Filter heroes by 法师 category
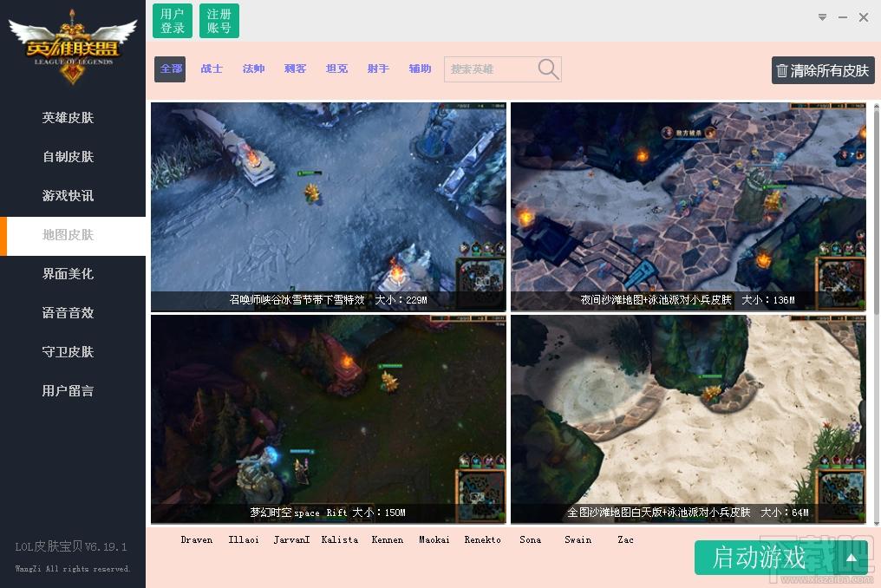Screen dimensions: 881x588 (253, 69)
